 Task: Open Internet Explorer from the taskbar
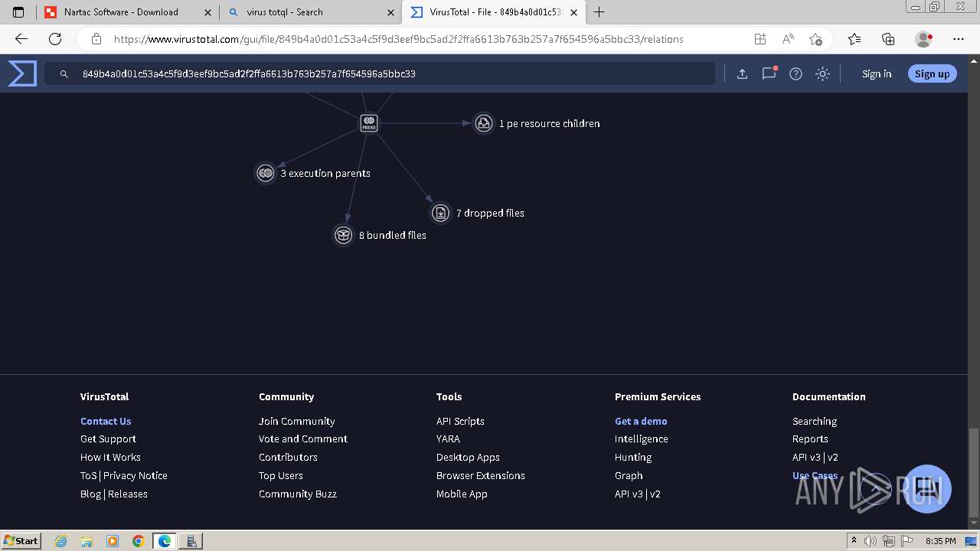pos(60,541)
